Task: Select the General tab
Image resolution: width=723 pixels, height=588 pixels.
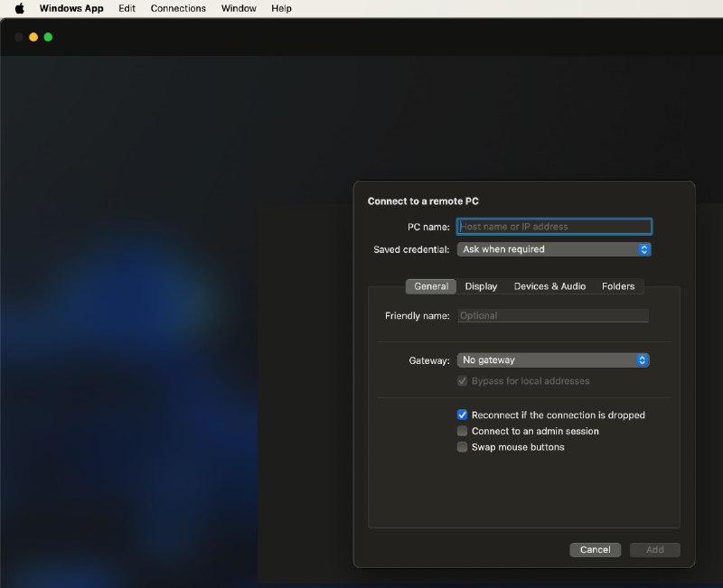Action: pos(430,285)
